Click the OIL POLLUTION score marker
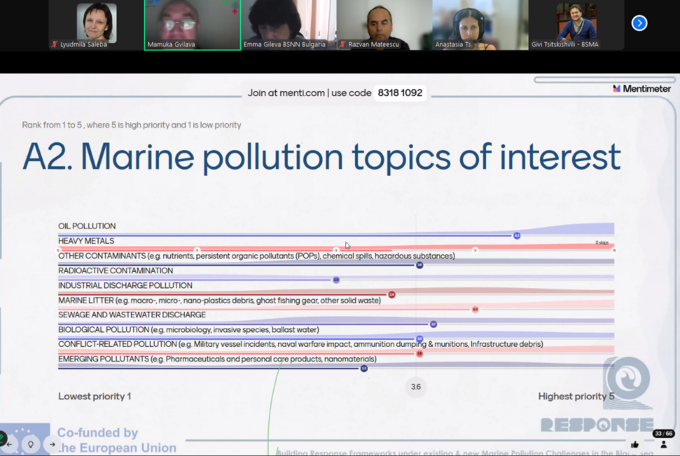Image resolution: width=680 pixels, height=456 pixels. coord(517,235)
